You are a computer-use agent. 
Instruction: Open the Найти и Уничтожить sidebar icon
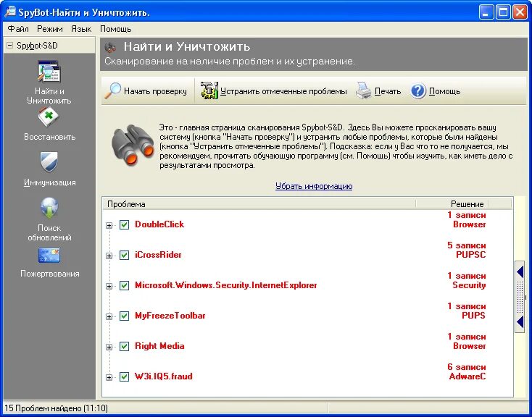pyautogui.click(x=49, y=72)
